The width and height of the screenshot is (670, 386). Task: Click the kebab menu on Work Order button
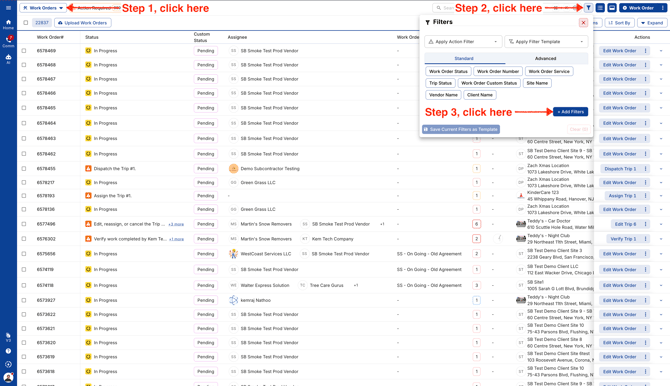[x=662, y=8]
